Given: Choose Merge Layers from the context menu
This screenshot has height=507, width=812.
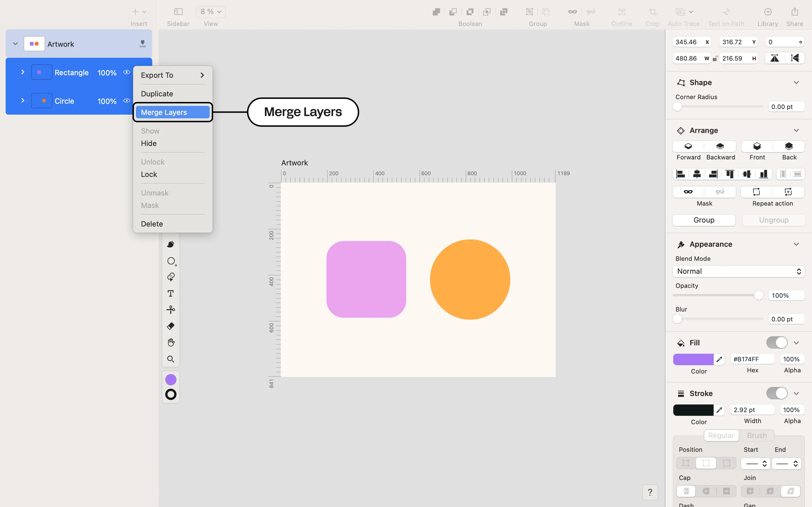Looking at the screenshot, I should click(x=164, y=112).
